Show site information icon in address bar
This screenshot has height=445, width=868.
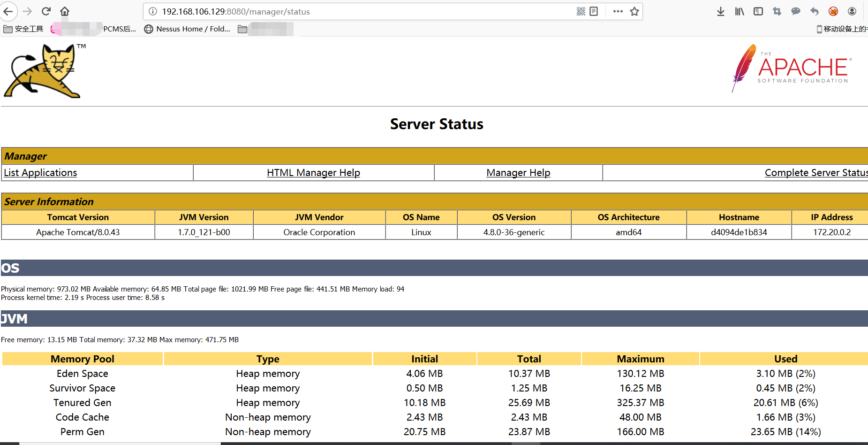(153, 11)
